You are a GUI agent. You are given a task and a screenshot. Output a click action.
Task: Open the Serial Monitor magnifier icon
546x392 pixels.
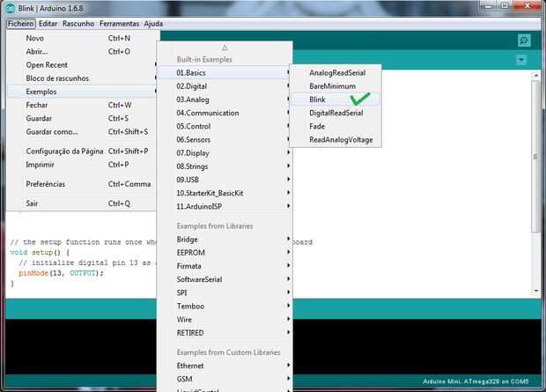point(524,41)
